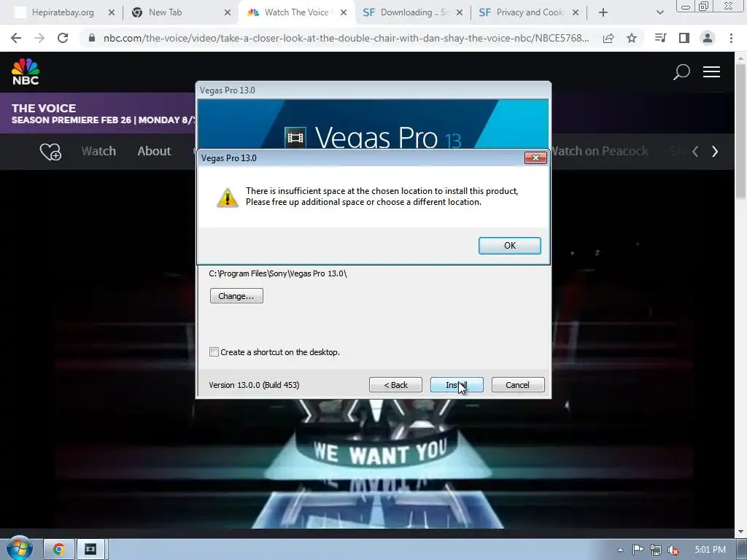The width and height of the screenshot is (747, 560).
Task: Click the 5:01 PM clock
Action: tap(710, 550)
